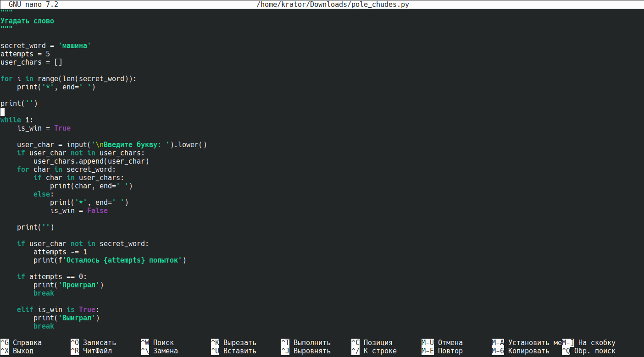The height and width of the screenshot is (357, 644).
Task: Click the "print(char, end=' ')" line
Action: pos(91,186)
